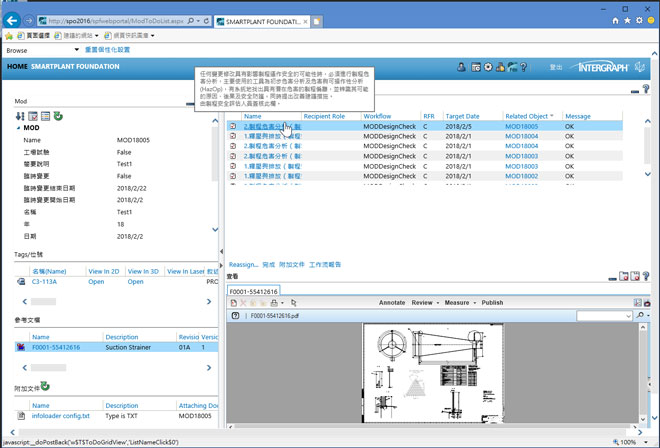
Task: Open browser favorites star at top right
Action: click(x=627, y=20)
